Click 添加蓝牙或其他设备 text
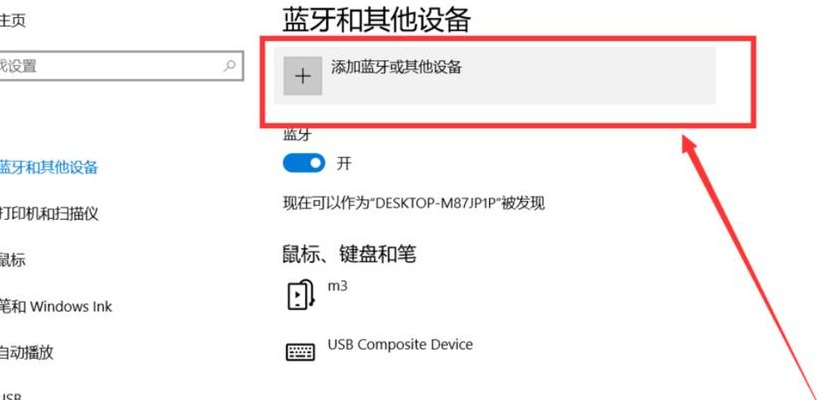This screenshot has height=400, width=819. point(396,67)
